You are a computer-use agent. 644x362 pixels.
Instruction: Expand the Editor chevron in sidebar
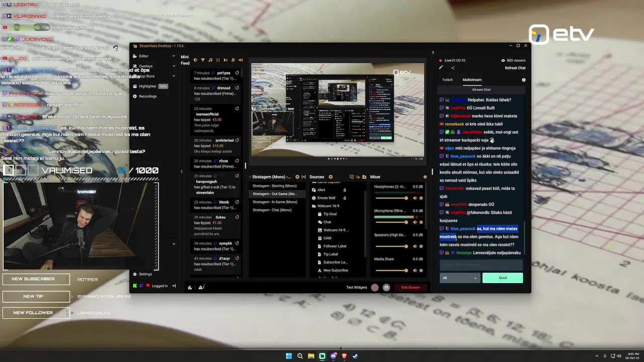click(174, 56)
